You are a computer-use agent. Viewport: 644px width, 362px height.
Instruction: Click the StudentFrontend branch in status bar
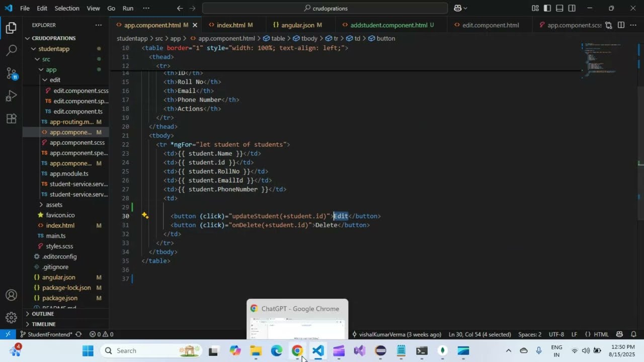46,334
